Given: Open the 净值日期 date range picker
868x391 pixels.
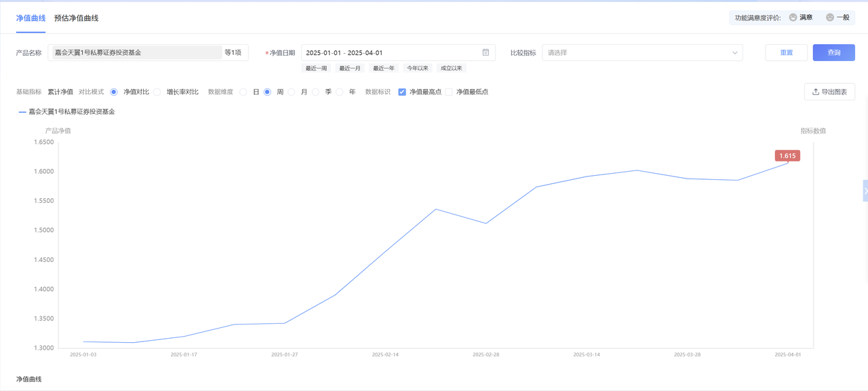Looking at the screenshot, I should pyautogui.click(x=392, y=52).
